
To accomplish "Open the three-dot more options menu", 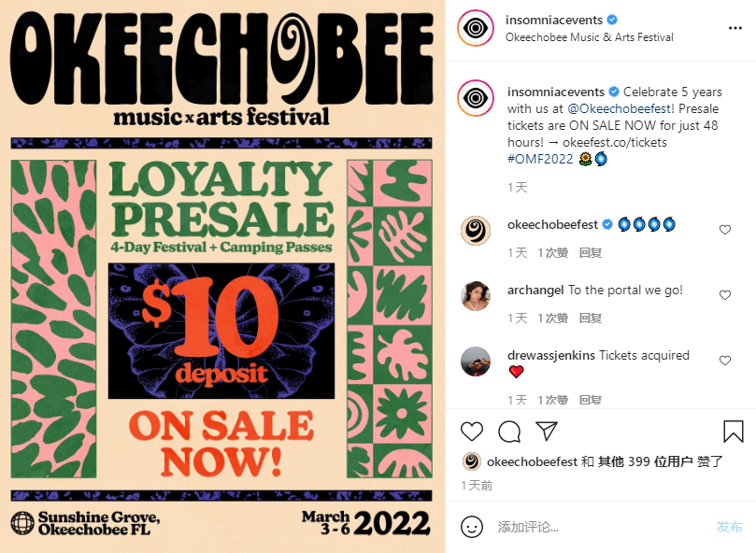I will 735,28.
